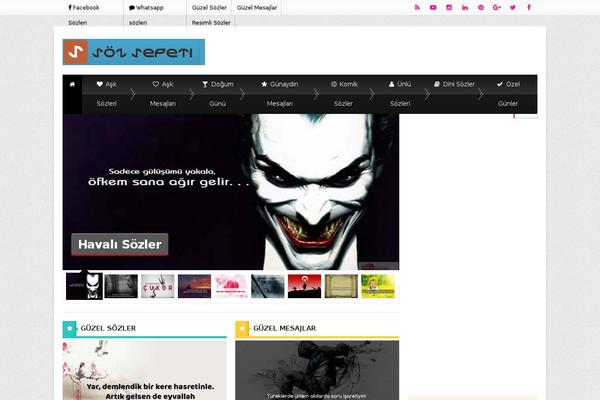Screen dimensions: 600x400
Task: Open Facebook Sözleri in the top bar
Action: [83, 15]
